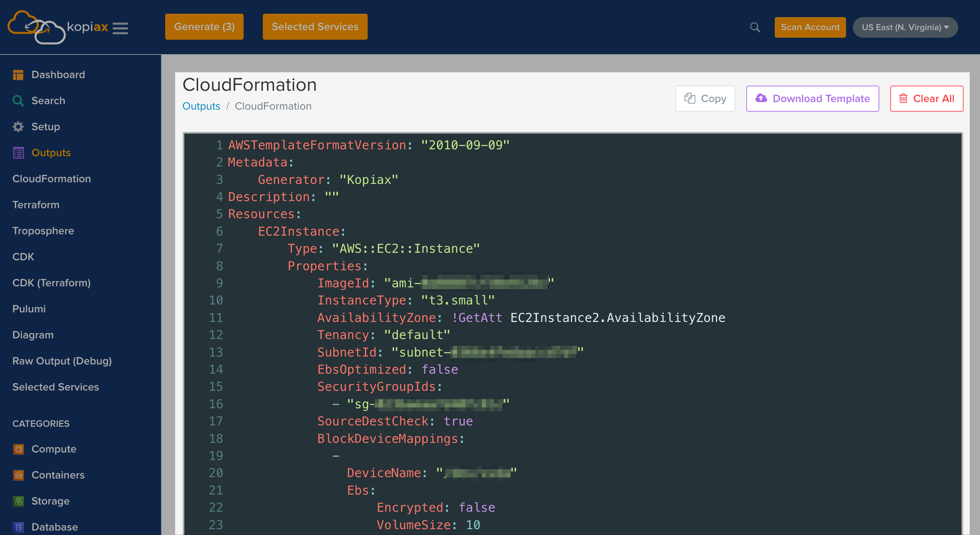Screen dimensions: 980x535
Task: Click the AvailabilityZone !GetAtt line
Action: coord(521,318)
